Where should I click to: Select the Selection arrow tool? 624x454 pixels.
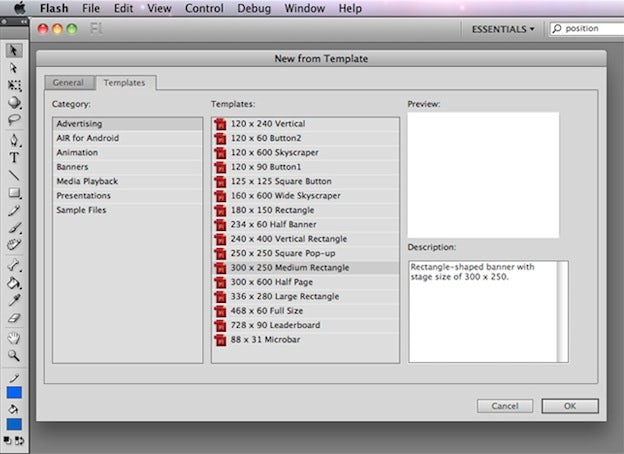point(14,50)
